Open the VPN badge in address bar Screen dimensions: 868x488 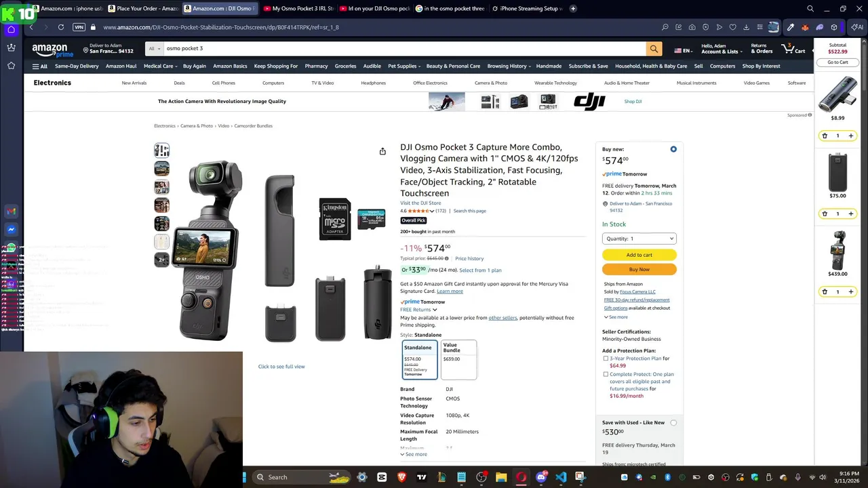coord(79,27)
